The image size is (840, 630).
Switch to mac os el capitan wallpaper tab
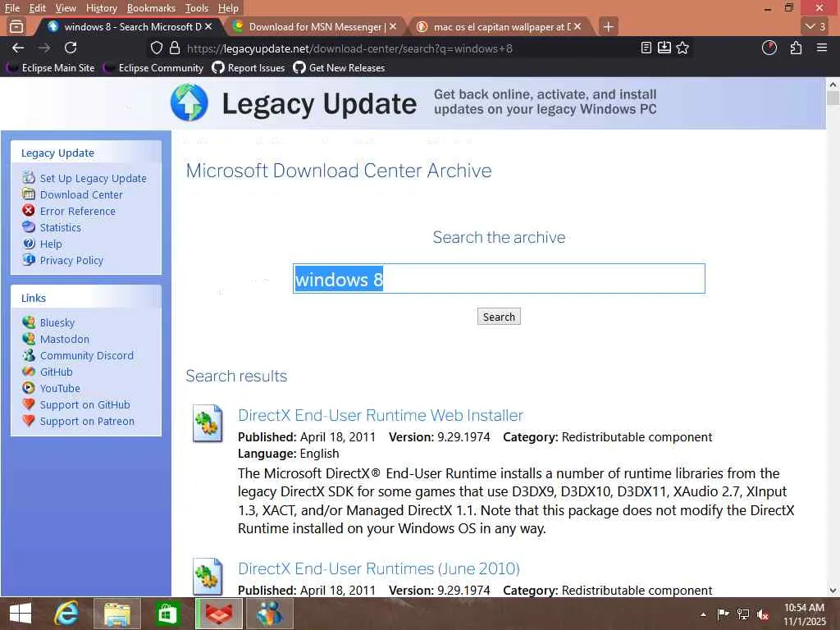coord(501,26)
